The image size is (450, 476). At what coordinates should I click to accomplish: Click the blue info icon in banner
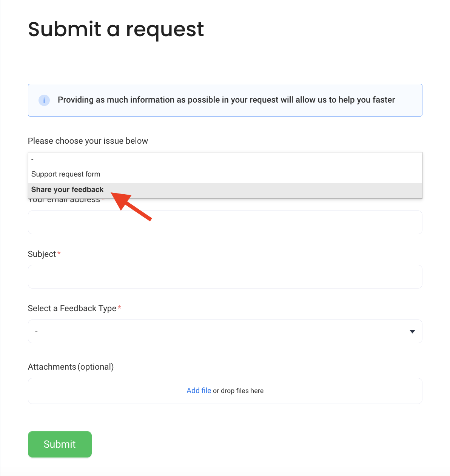(44, 100)
